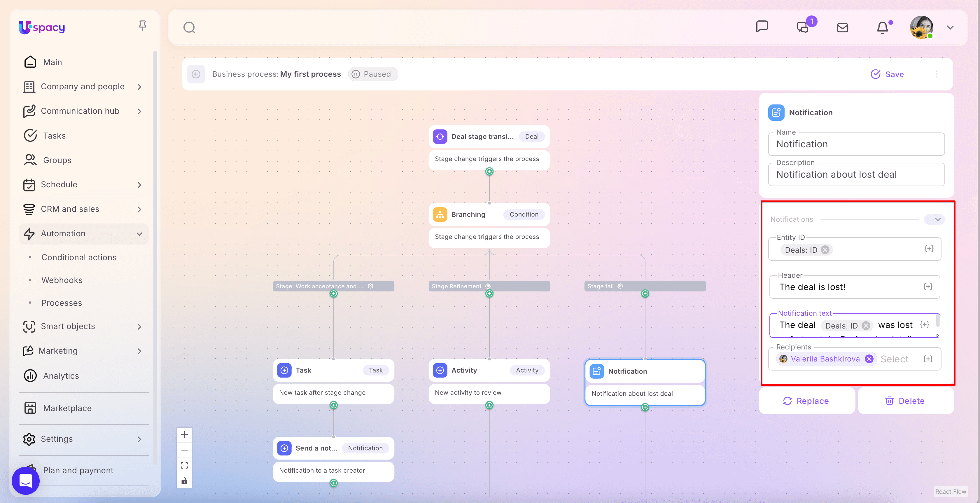Go back with the arrow next to Business process

pos(196,74)
